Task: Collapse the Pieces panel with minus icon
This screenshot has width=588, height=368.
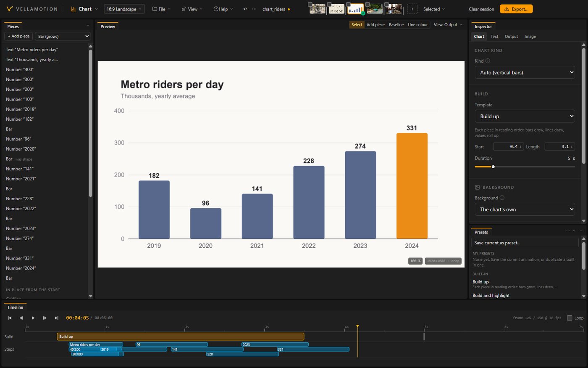Action: pos(88,25)
